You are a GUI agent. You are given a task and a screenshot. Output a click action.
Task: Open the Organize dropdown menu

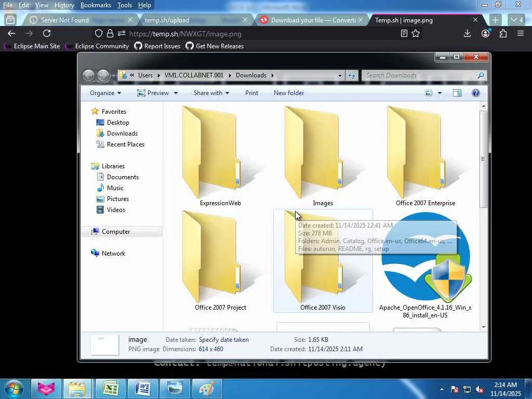[x=105, y=93]
